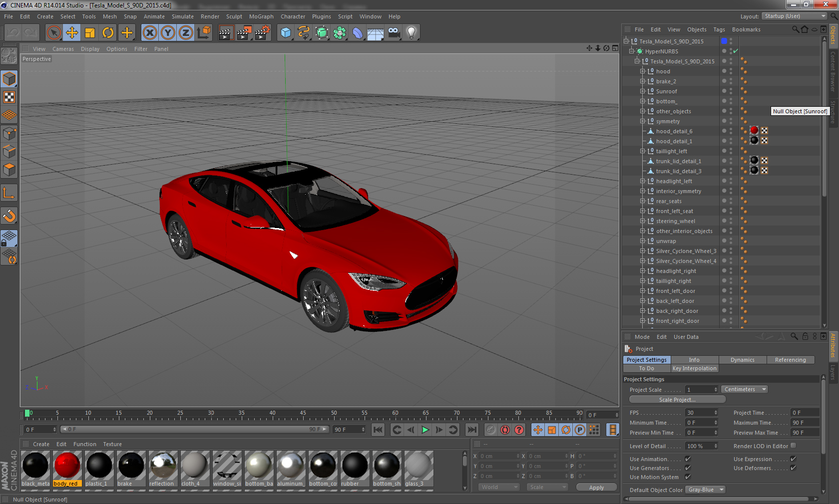Open the HyperNURBS generator icon
The image size is (839, 504).
tap(322, 33)
